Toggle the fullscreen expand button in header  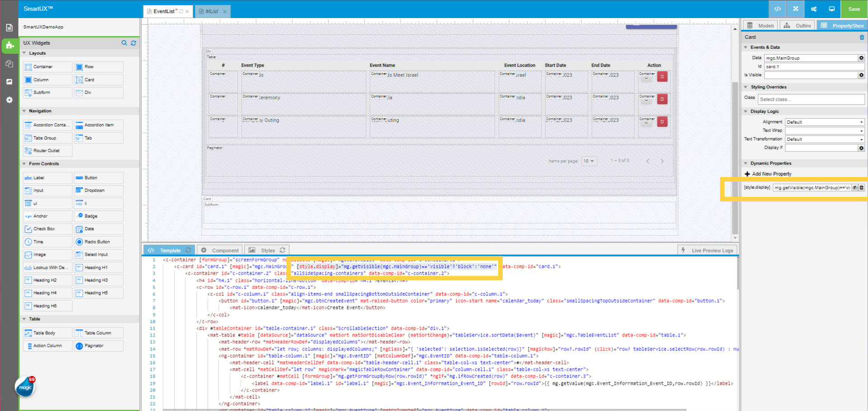click(x=796, y=9)
